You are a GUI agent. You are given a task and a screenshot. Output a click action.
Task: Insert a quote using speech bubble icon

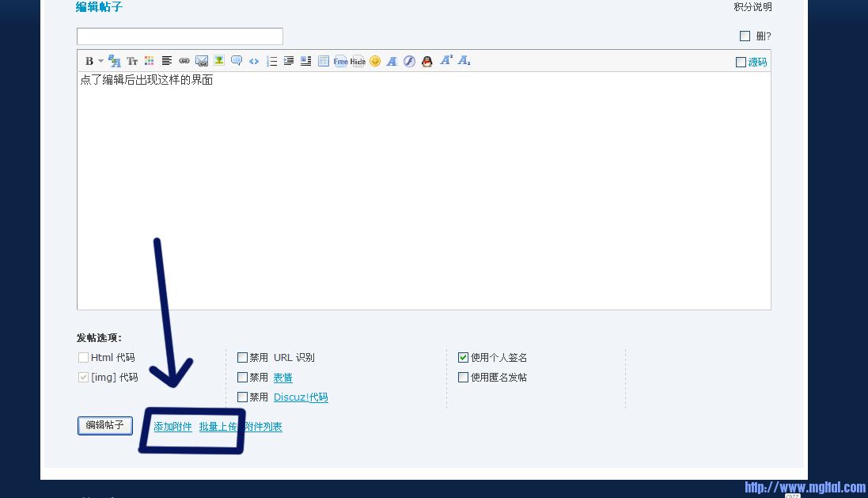point(237,61)
